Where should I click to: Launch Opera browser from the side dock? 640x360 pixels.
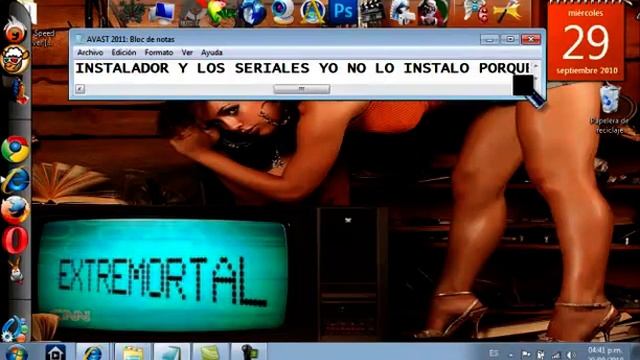(x=15, y=240)
